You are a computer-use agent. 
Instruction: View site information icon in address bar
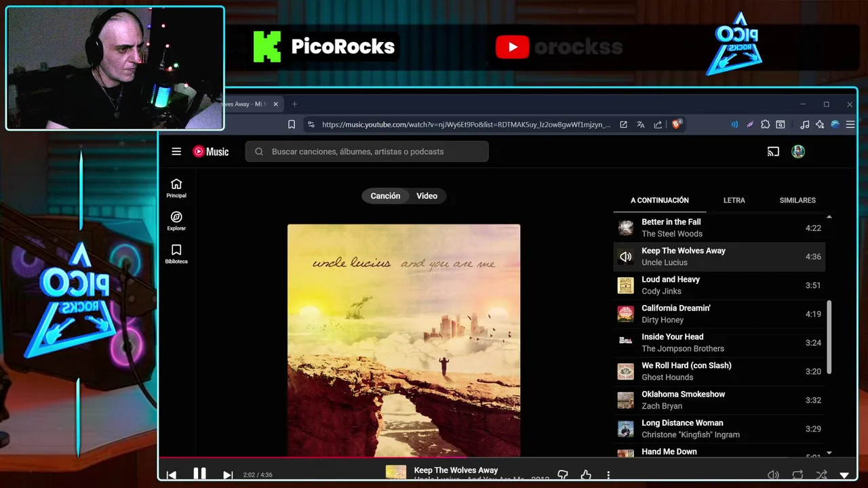(x=311, y=125)
